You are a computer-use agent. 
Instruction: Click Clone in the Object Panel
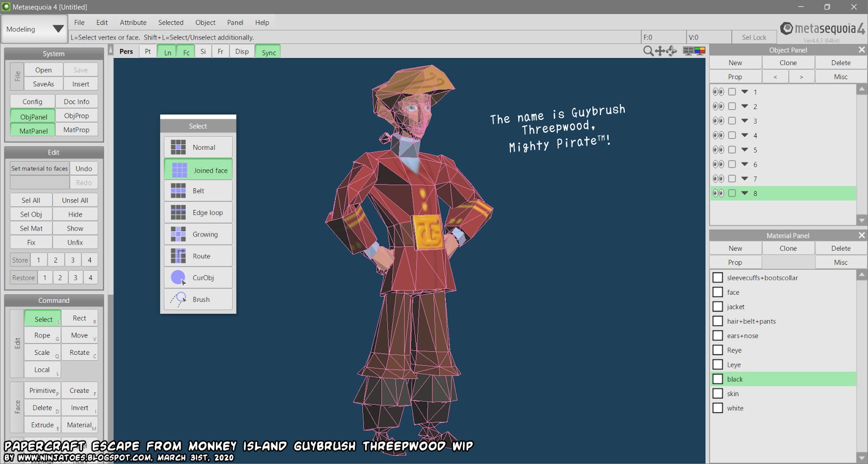click(788, 63)
